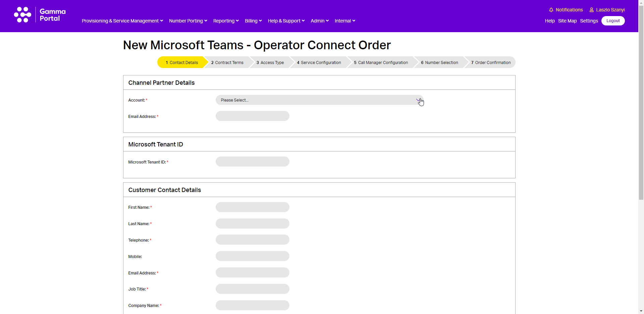Screen dimensions: 644x314
Task: Open Service Configuration step
Action: coord(319,62)
